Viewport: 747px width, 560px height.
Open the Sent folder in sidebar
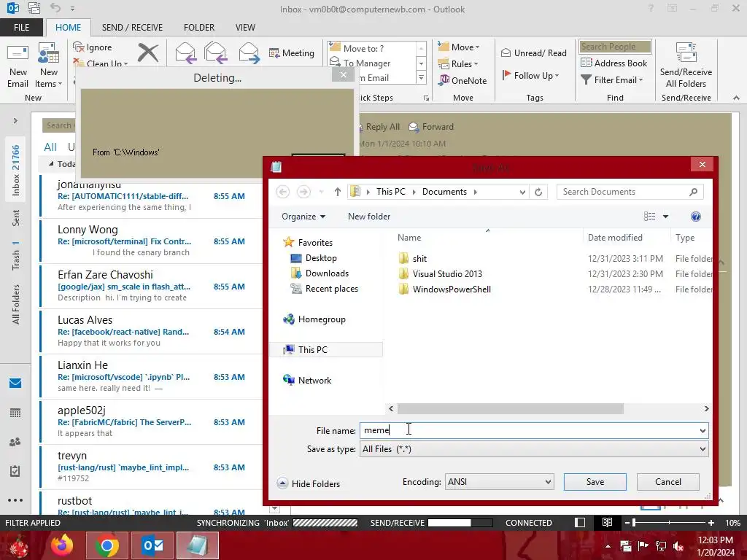pos(16,217)
